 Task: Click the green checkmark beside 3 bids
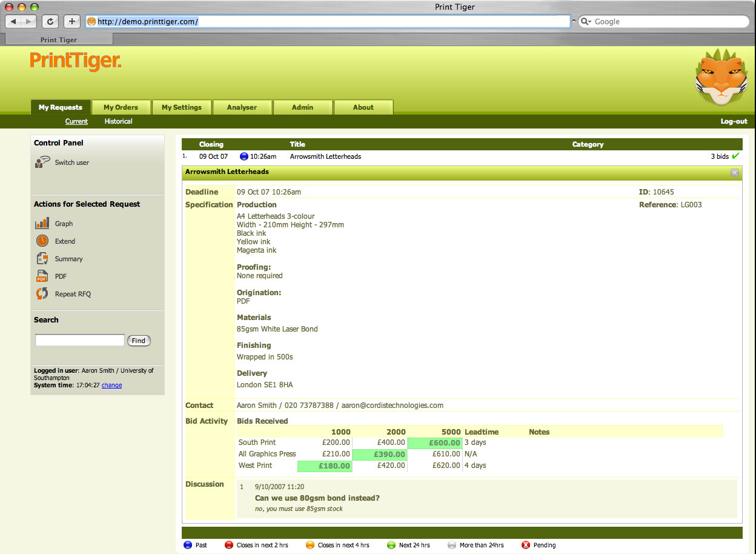735,156
